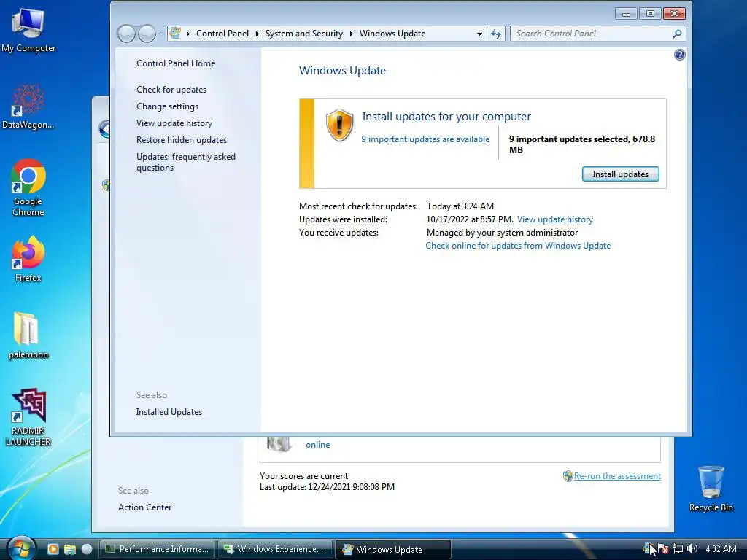Open Firefox desktop shortcut
The width and height of the screenshot is (747, 560).
(x=28, y=259)
